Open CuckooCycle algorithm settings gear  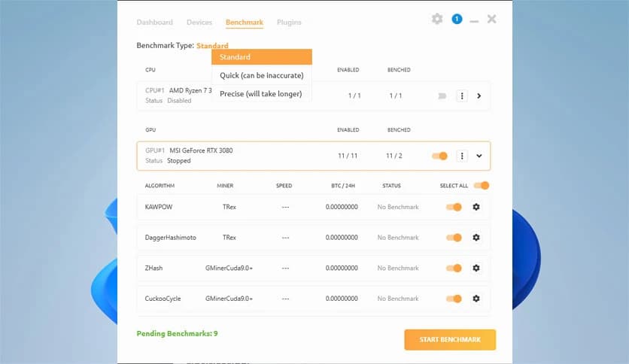click(x=476, y=299)
